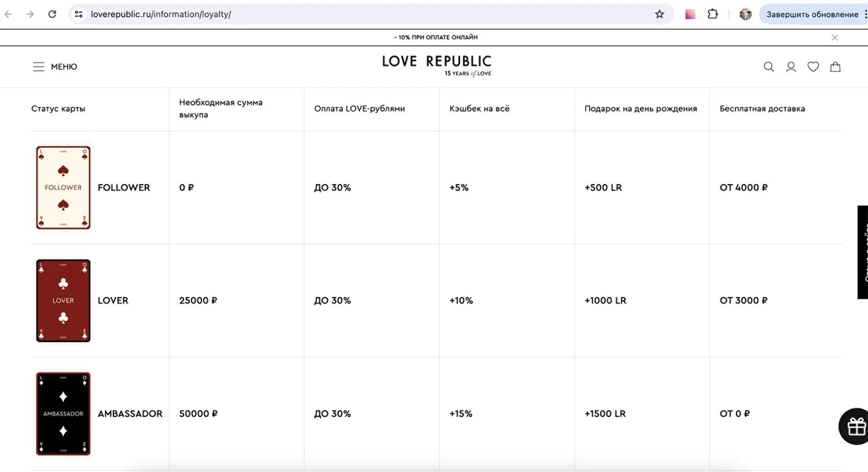
Task: Click Подарок на день рождения header
Action: [641, 109]
